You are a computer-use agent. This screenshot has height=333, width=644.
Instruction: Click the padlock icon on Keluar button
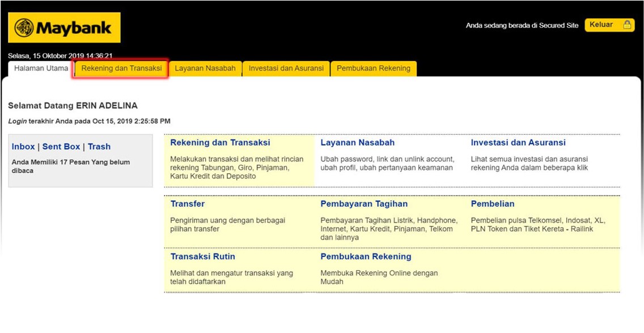(627, 24)
